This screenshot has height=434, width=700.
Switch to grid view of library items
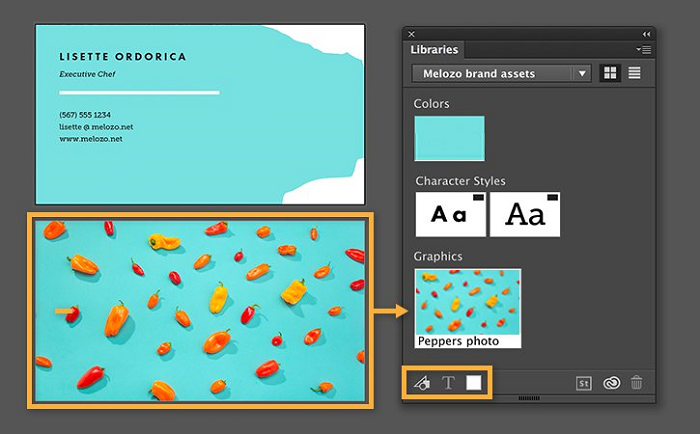pos(610,73)
